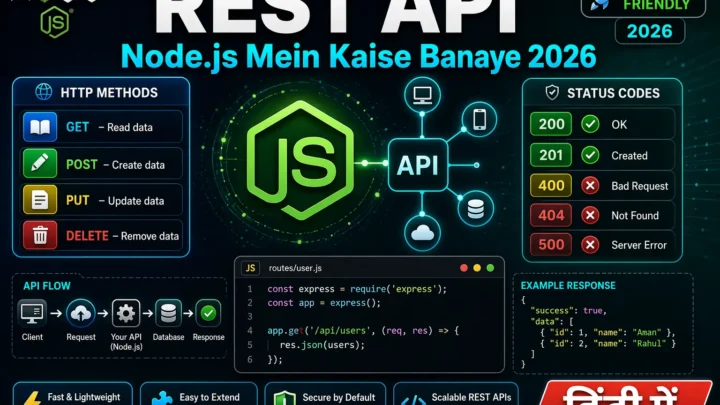
Task: Click the HTTP METHODS panel heading
Action: point(109,93)
